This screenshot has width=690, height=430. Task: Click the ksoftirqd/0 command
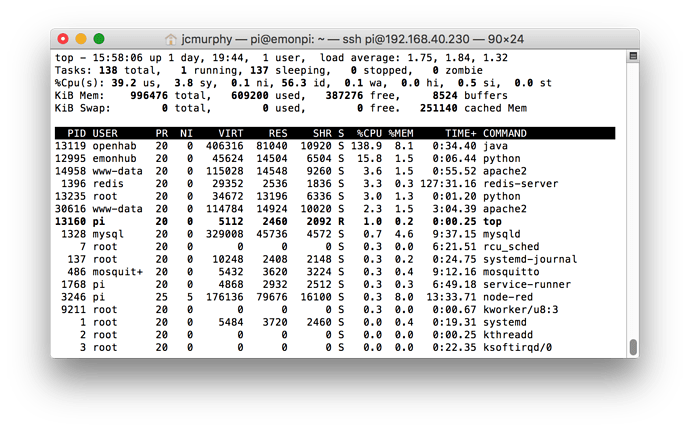click(x=518, y=348)
